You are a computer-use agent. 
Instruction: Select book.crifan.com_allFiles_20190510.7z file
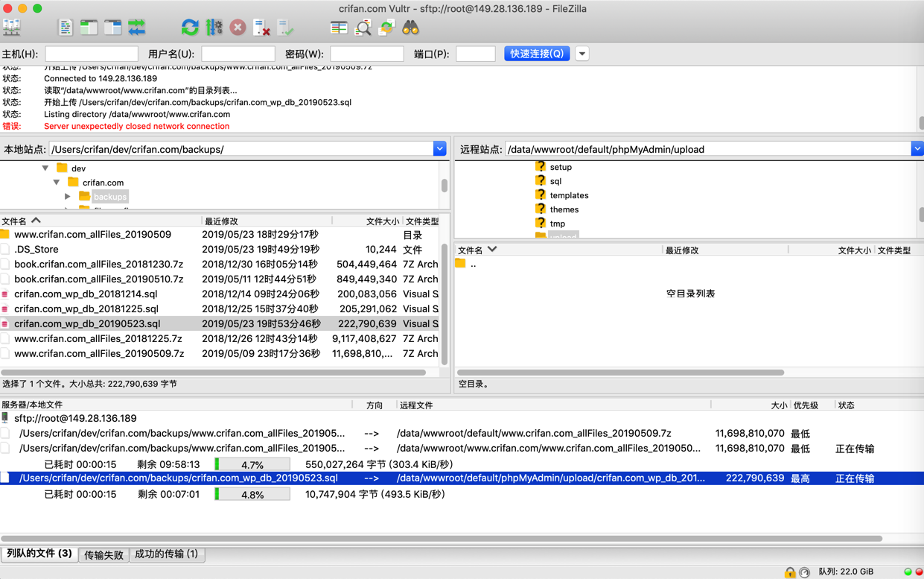click(x=221, y=279)
